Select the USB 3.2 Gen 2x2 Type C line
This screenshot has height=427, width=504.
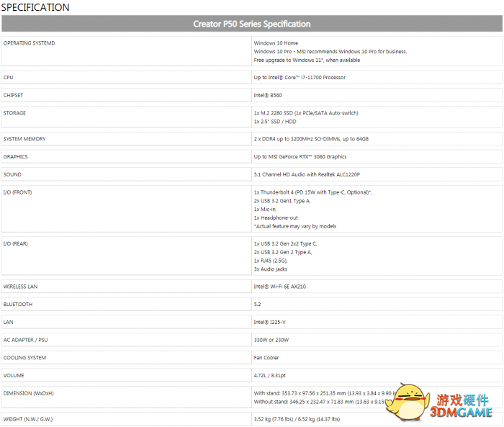click(x=285, y=243)
